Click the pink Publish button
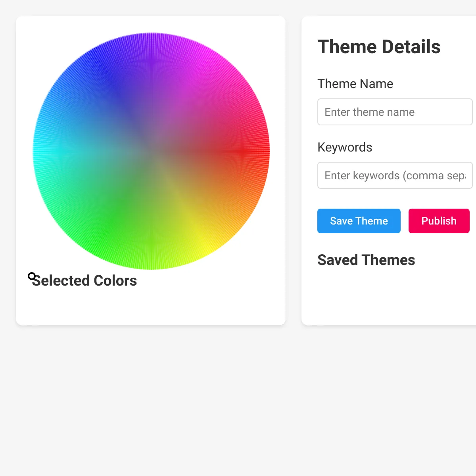This screenshot has height=476, width=476. [x=439, y=221]
